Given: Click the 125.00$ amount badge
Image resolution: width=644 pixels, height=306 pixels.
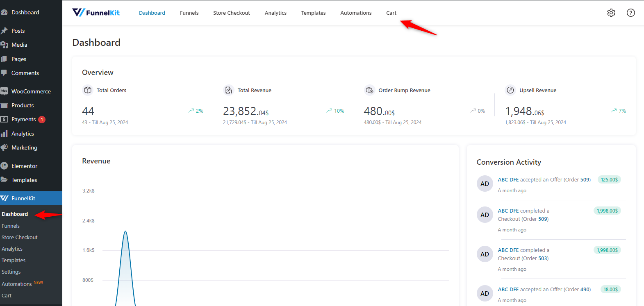Looking at the screenshot, I should [x=609, y=179].
